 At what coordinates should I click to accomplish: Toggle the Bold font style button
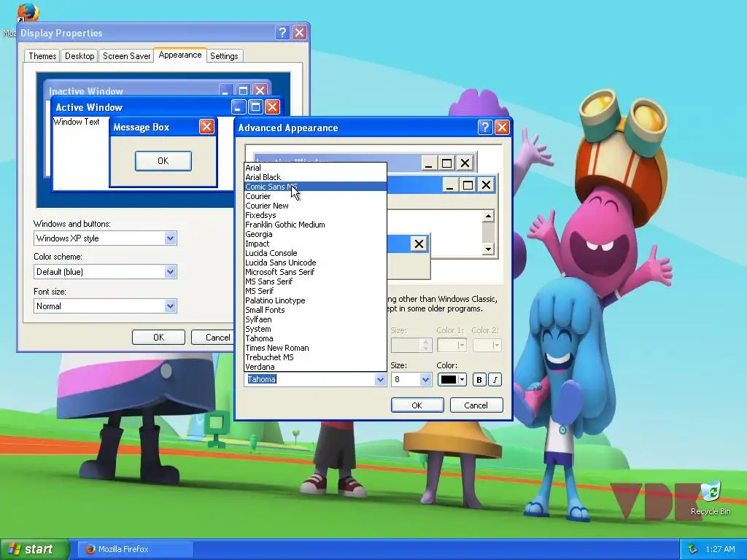tap(479, 379)
